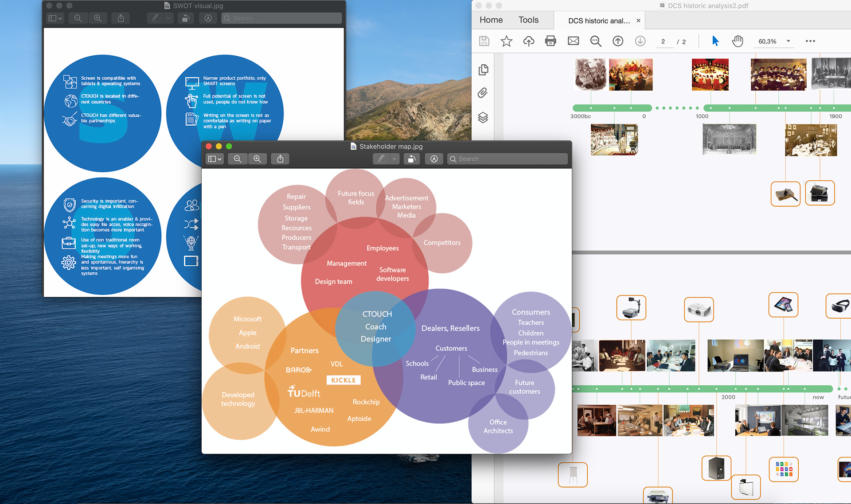Open Home tab in PDF viewer
The image size is (851, 504).
491,20
